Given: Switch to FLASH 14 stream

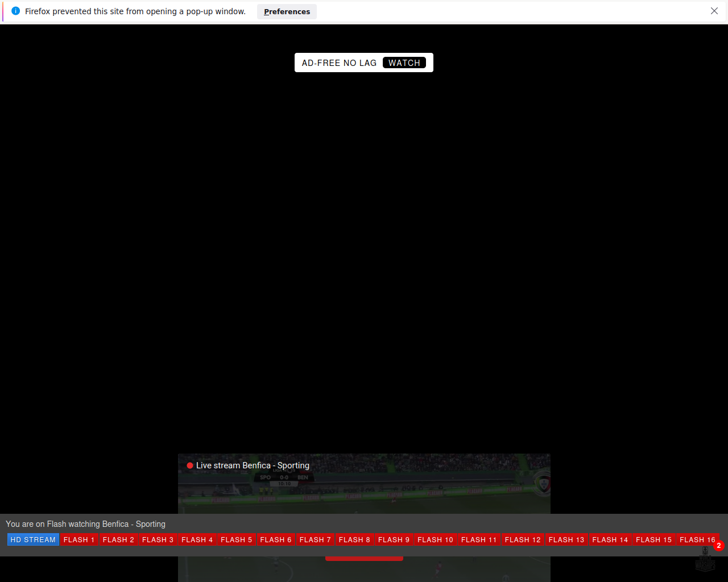Looking at the screenshot, I should pos(610,539).
